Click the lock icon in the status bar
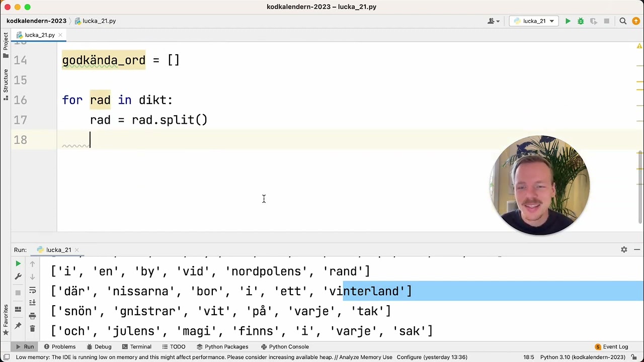Viewport: 644px width, 362px height. click(x=633, y=357)
